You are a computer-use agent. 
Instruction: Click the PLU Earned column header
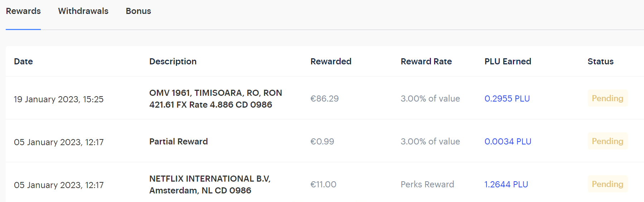[508, 61]
